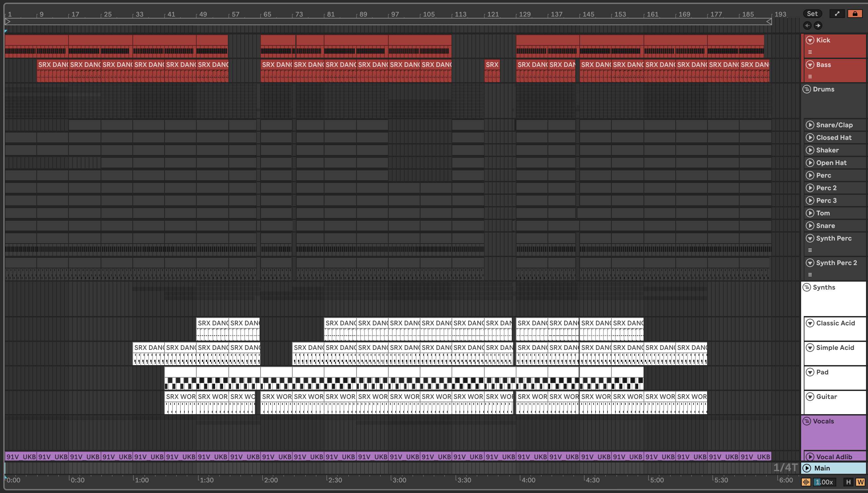Viewport: 868px width, 493px height.
Task: Click the Bass track lane menu icon
Action: click(x=810, y=77)
